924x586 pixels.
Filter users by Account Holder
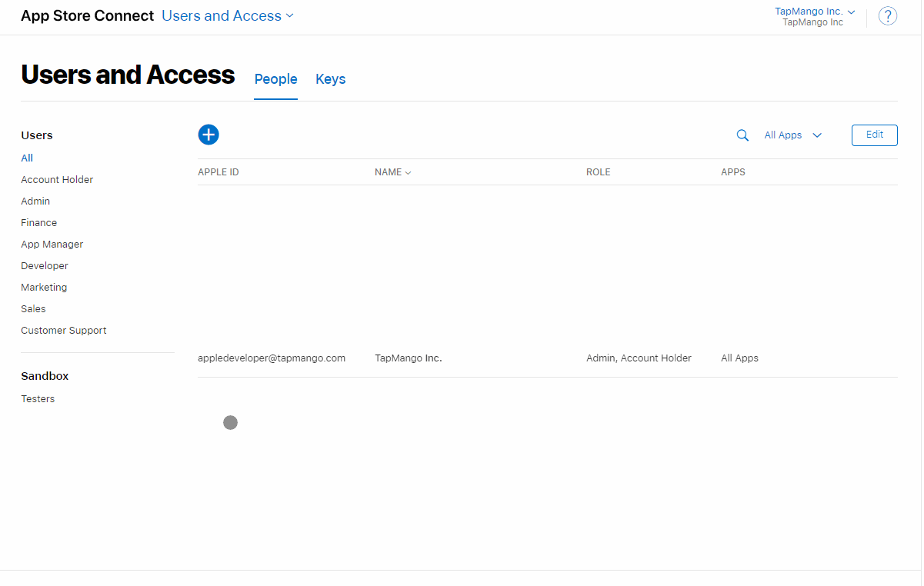57,180
